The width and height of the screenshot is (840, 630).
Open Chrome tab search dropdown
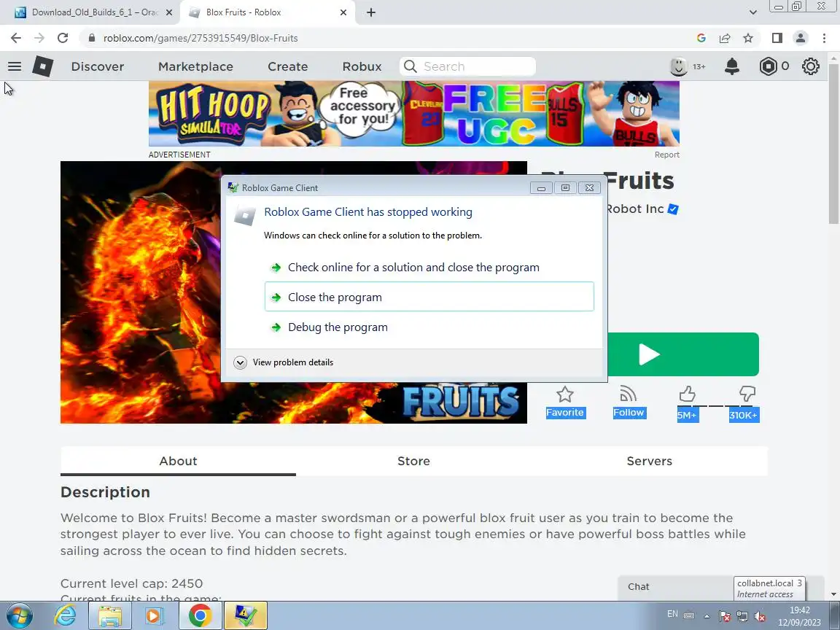(x=752, y=12)
